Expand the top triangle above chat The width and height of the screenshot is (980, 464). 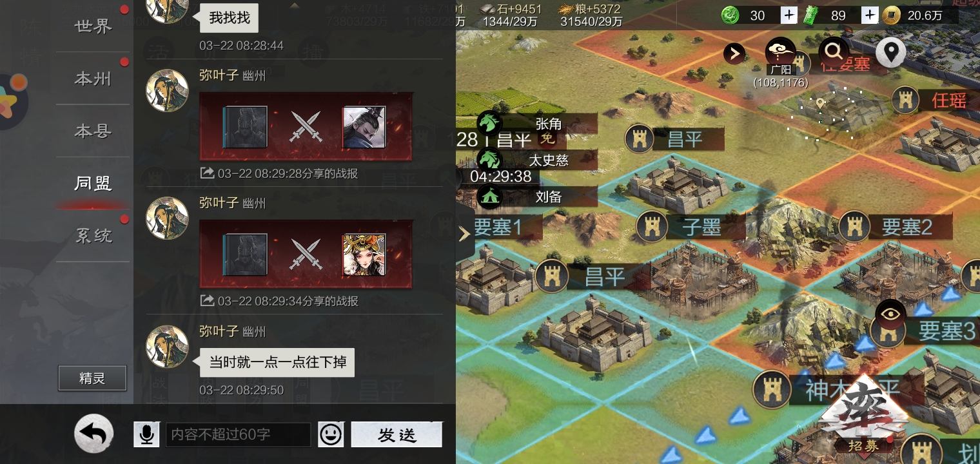[295, 5]
